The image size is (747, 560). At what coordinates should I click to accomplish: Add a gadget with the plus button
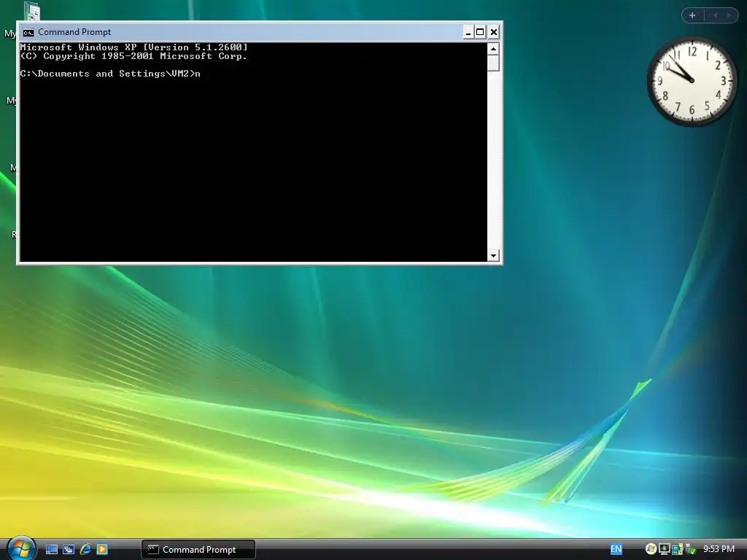692,15
